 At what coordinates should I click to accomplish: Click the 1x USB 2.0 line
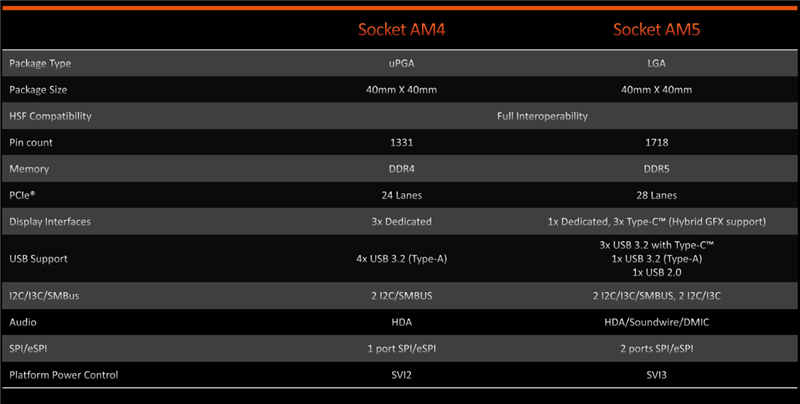point(656,272)
